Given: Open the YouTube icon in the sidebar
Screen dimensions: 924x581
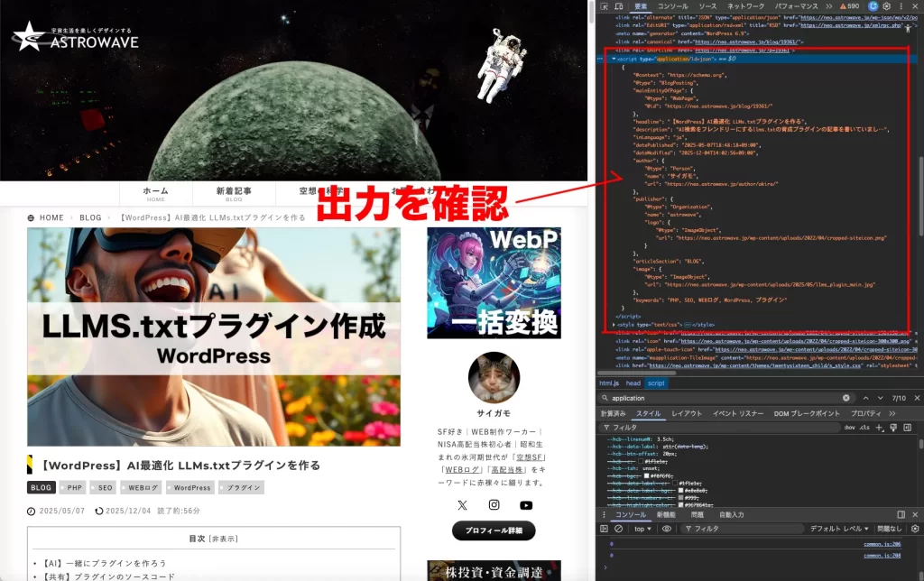Looking at the screenshot, I should click(x=526, y=505).
